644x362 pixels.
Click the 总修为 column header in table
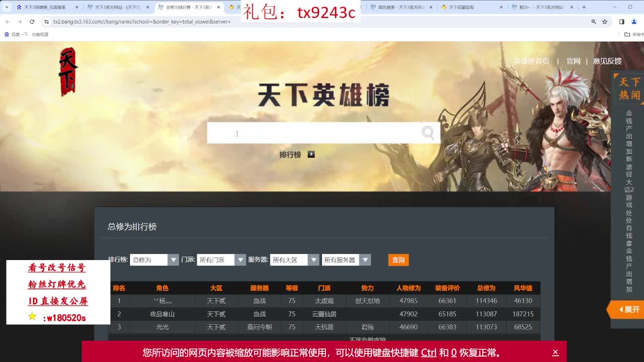tap(486, 288)
